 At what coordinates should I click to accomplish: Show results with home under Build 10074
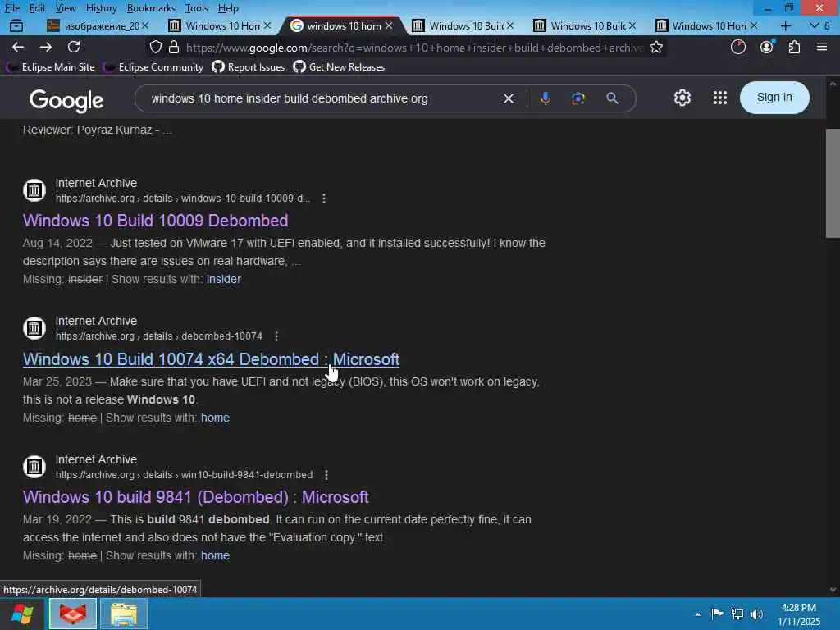point(216,418)
